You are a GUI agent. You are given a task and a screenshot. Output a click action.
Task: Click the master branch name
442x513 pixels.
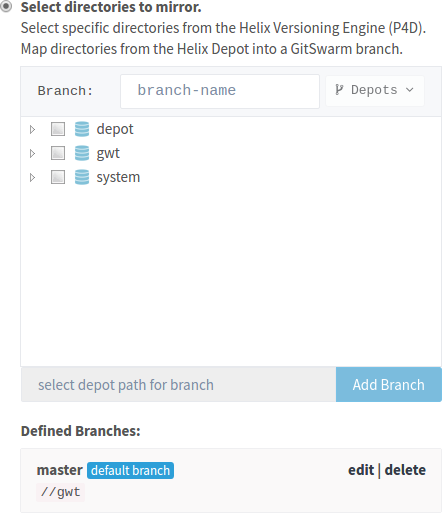[x=60, y=470]
